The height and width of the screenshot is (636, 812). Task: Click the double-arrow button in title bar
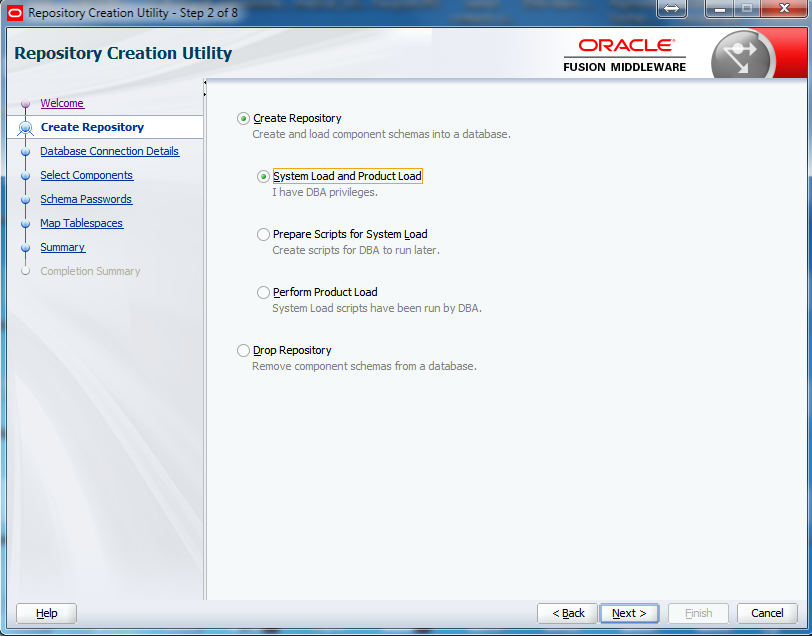(672, 9)
